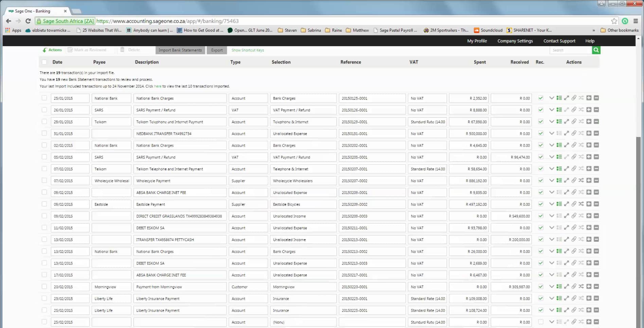
Task: Attach a document to the National Bank Charges transaction
Action: coord(574,98)
